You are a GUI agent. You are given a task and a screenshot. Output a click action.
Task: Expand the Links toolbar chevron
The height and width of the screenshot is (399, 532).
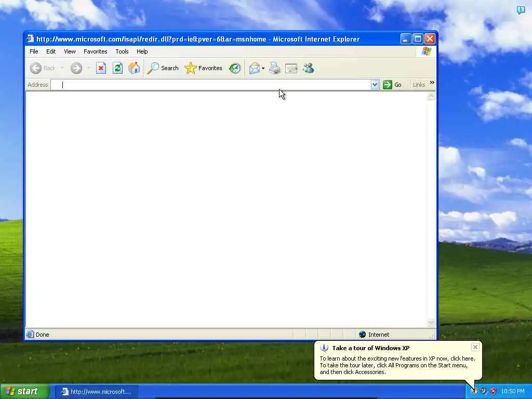point(432,83)
